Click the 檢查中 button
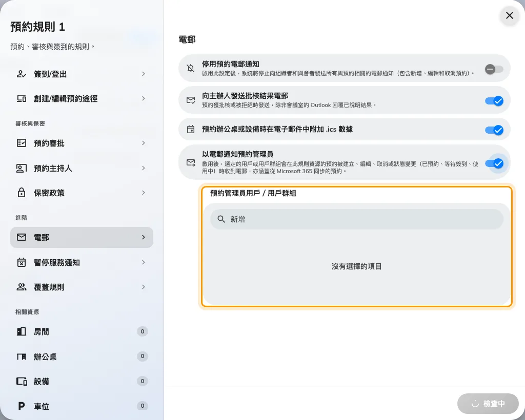 click(x=488, y=404)
